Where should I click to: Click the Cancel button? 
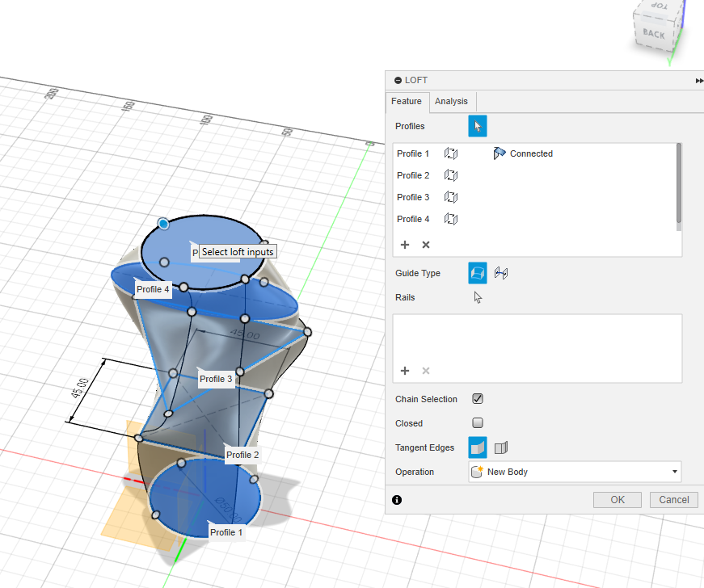click(x=674, y=500)
